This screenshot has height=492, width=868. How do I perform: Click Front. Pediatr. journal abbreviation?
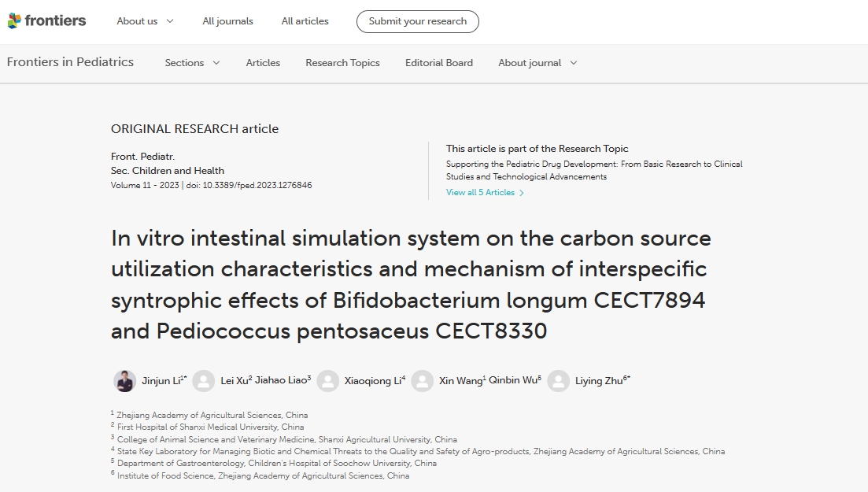(142, 156)
